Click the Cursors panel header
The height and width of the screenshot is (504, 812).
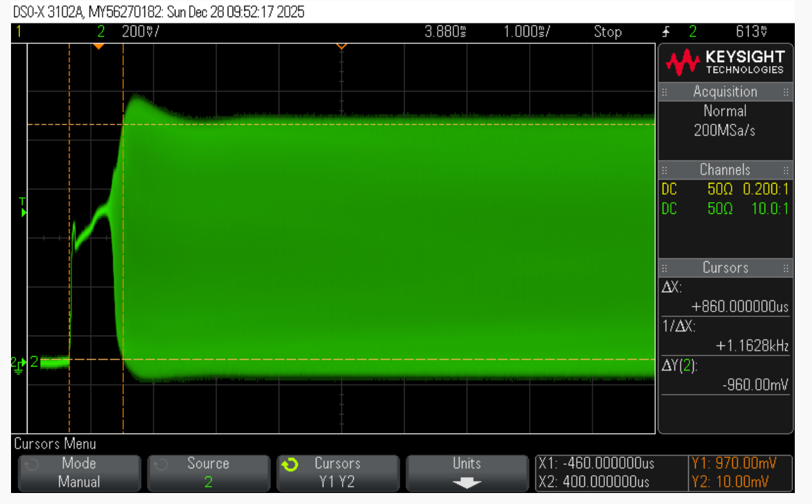tap(725, 267)
